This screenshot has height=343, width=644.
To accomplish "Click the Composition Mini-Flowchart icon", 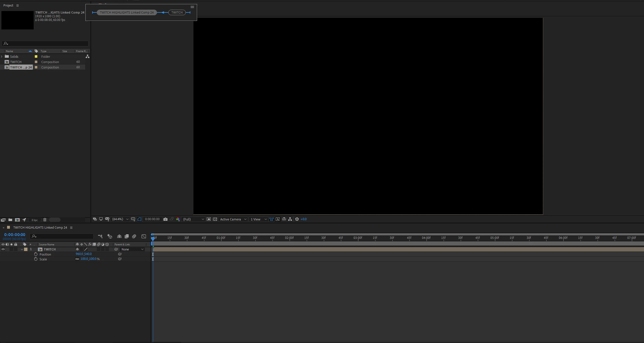I will (x=100, y=236).
